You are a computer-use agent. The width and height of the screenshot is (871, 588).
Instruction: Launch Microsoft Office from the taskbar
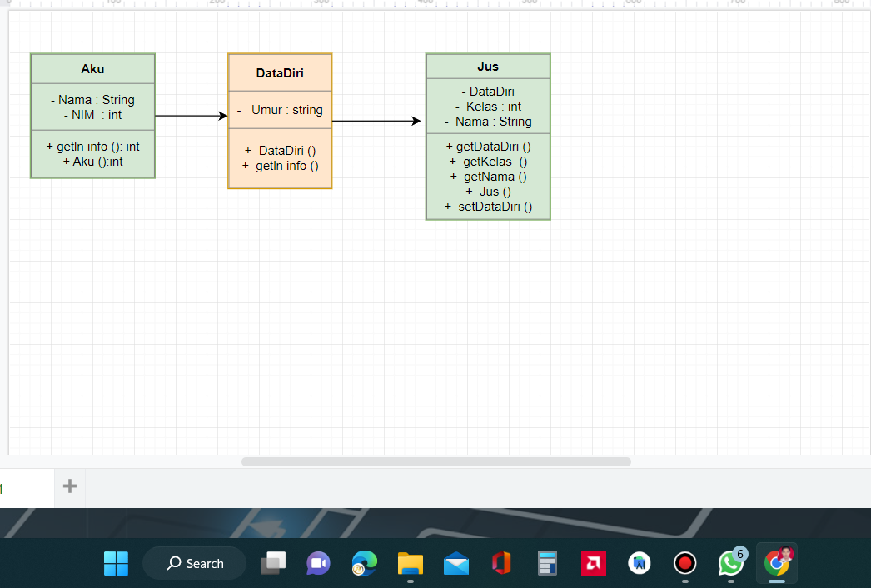pyautogui.click(x=501, y=563)
